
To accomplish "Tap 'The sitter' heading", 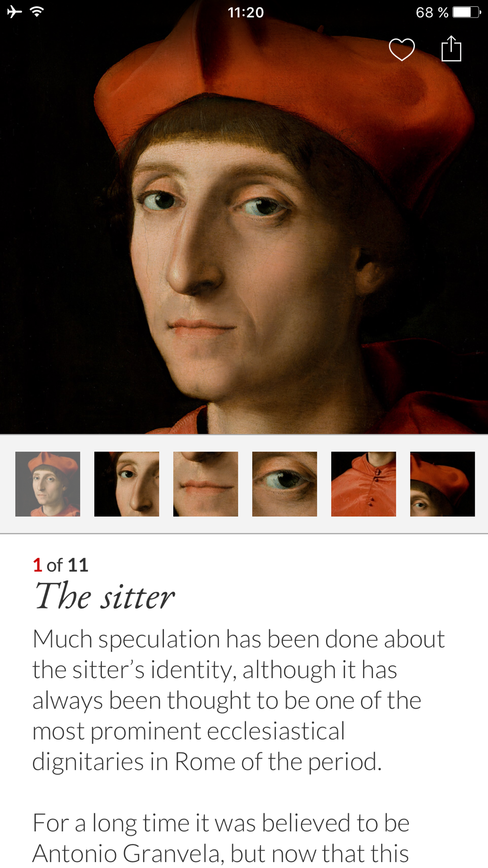I will [x=104, y=596].
